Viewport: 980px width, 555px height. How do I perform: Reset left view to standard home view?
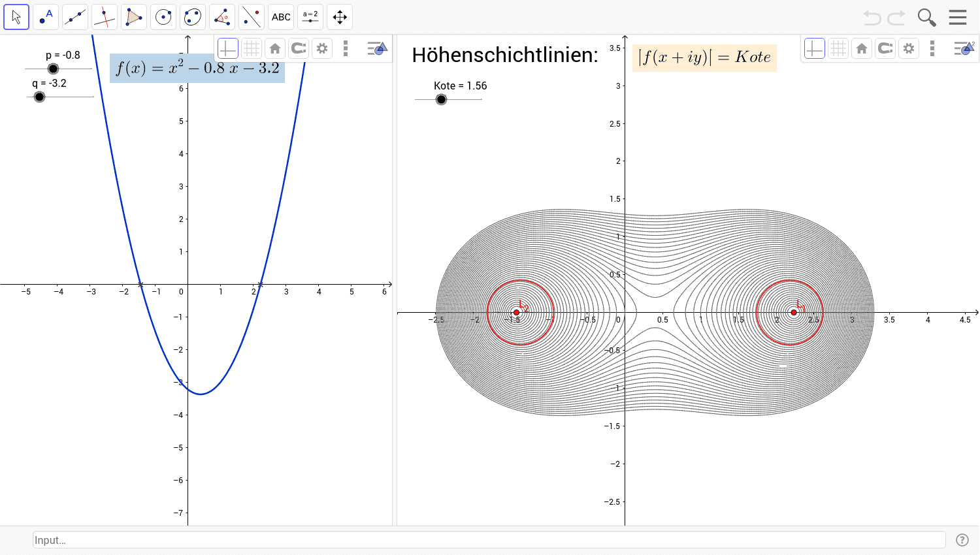pos(275,48)
